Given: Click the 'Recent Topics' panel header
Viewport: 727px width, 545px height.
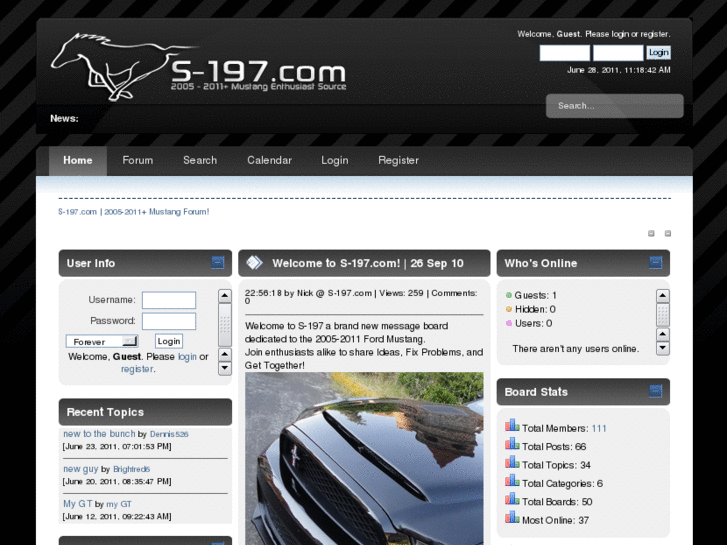Looking at the screenshot, I should point(145,412).
